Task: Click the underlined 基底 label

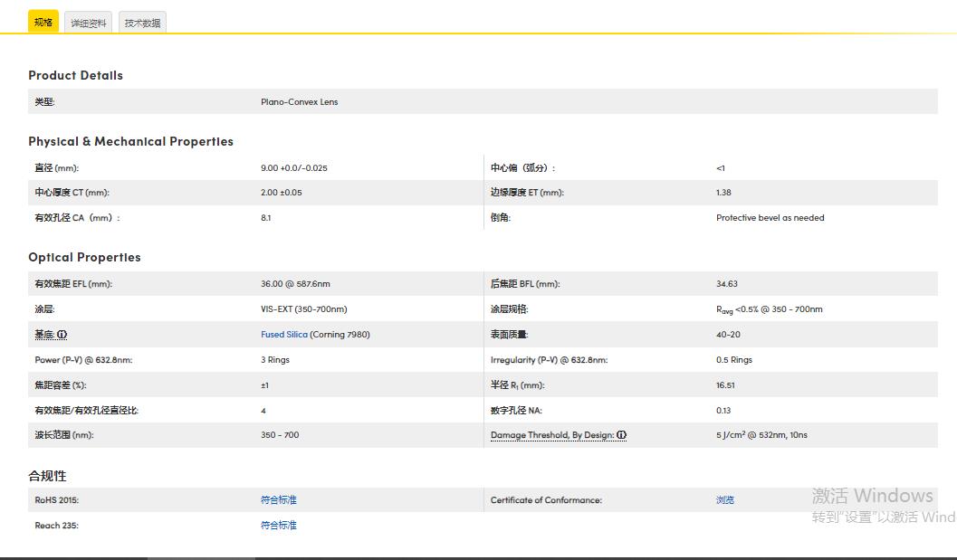Action: click(44, 335)
